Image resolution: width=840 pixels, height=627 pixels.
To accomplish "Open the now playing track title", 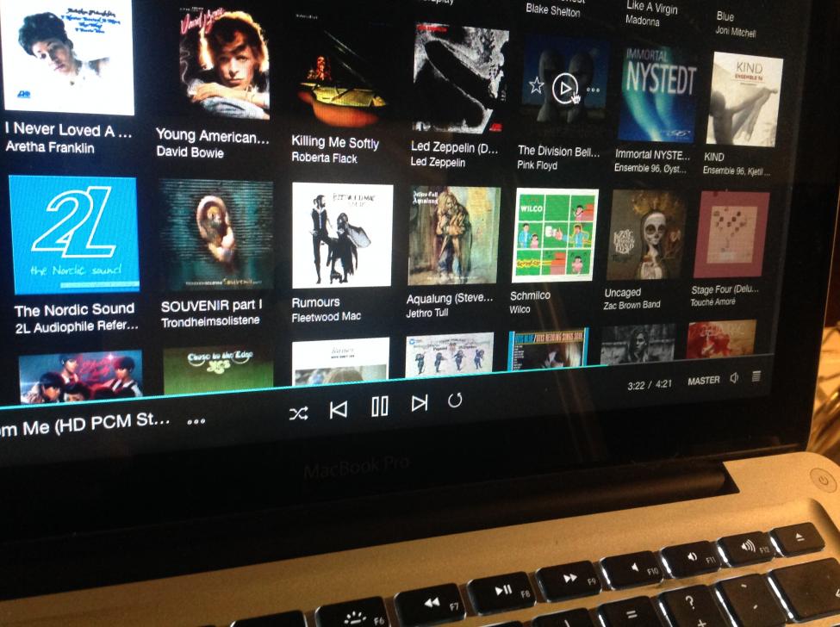I will 84,424.
